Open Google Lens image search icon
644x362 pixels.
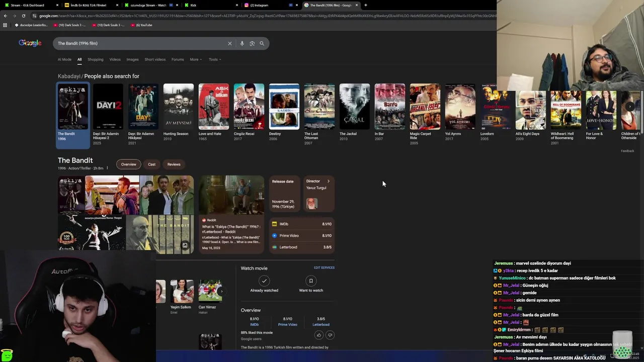point(252,43)
